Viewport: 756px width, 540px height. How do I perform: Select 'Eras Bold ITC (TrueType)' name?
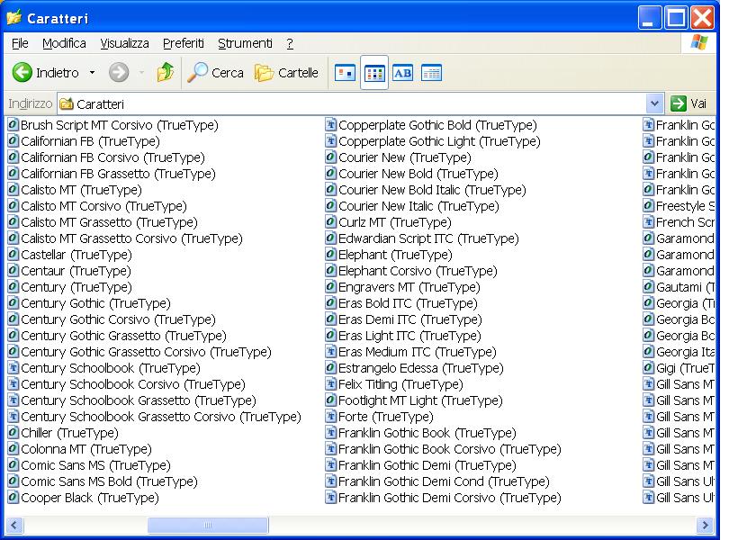[408, 303]
